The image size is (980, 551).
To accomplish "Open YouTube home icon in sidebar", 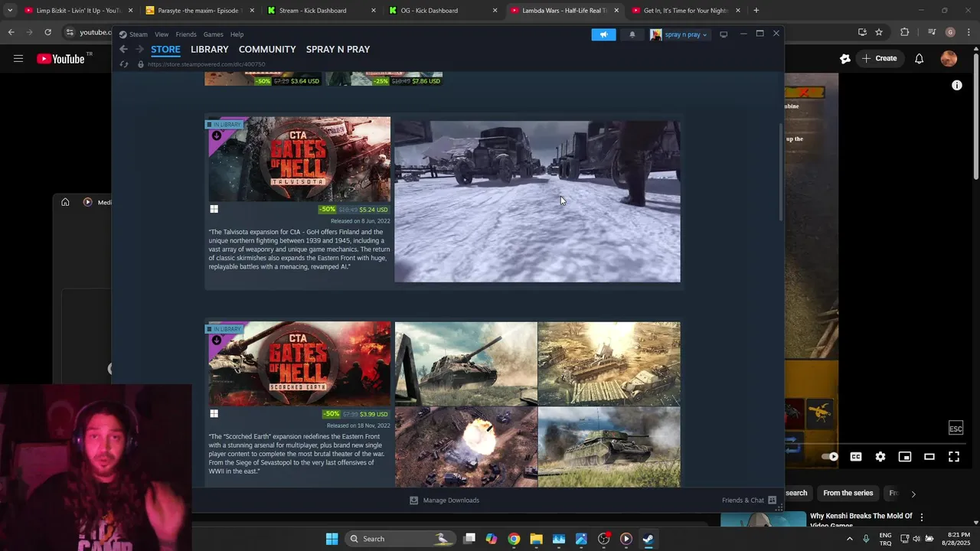I will coord(65,202).
